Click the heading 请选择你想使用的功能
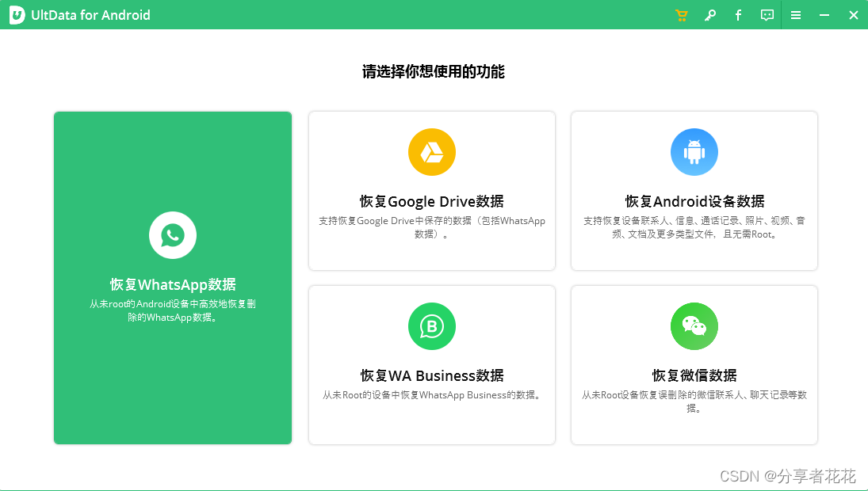The width and height of the screenshot is (868, 491). coord(434,72)
